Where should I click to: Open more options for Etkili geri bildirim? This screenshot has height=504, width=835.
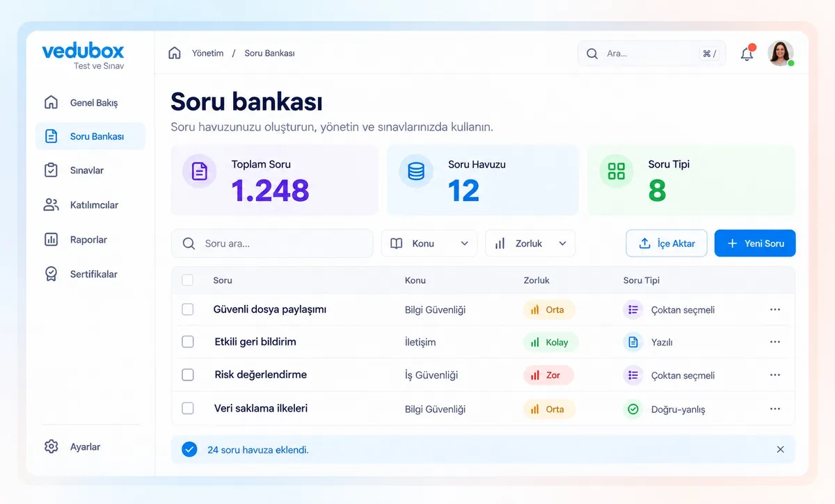tap(775, 342)
